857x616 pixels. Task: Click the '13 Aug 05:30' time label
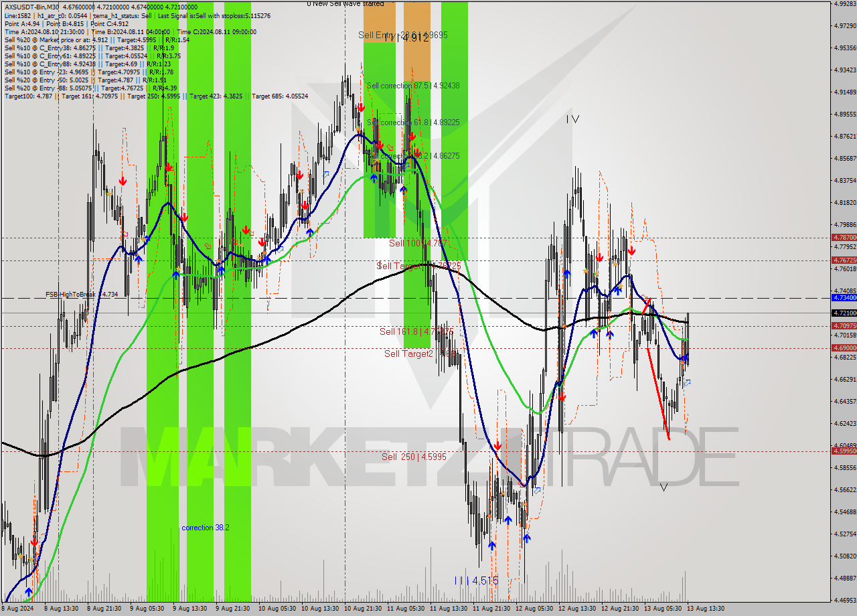(x=664, y=609)
